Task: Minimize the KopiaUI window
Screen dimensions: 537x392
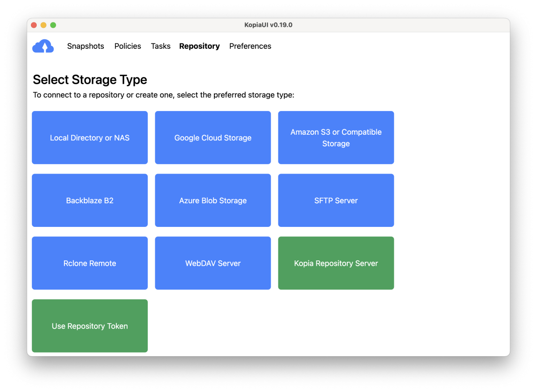Action: (x=43, y=25)
